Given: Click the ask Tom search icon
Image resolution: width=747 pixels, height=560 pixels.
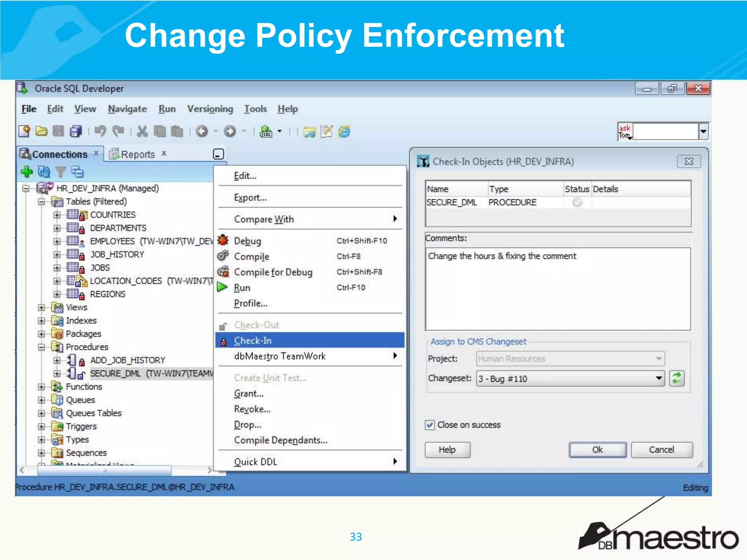Looking at the screenshot, I should [x=625, y=132].
